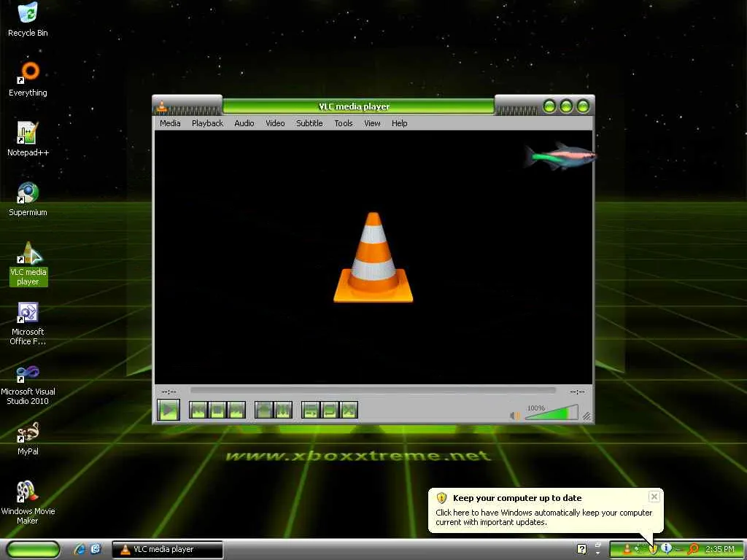Grab the VLC window resize grip
The image size is (747, 560).
coord(587,416)
